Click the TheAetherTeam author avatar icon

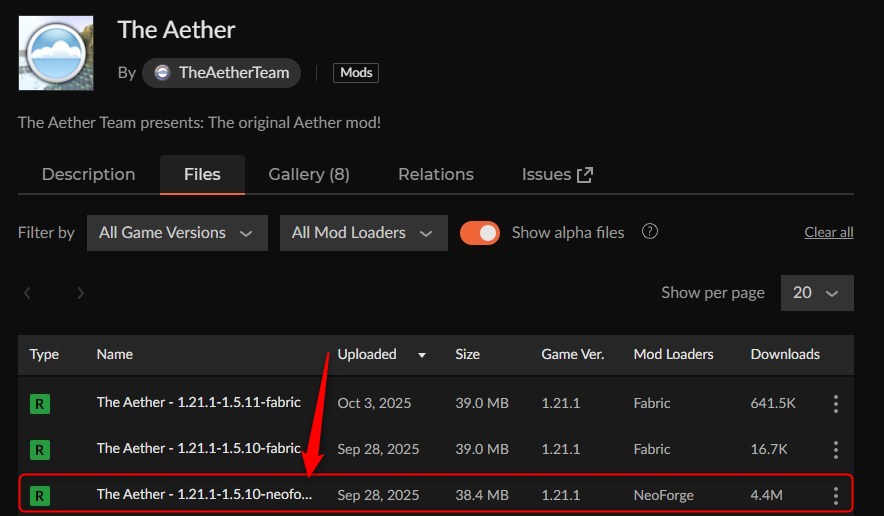162,73
